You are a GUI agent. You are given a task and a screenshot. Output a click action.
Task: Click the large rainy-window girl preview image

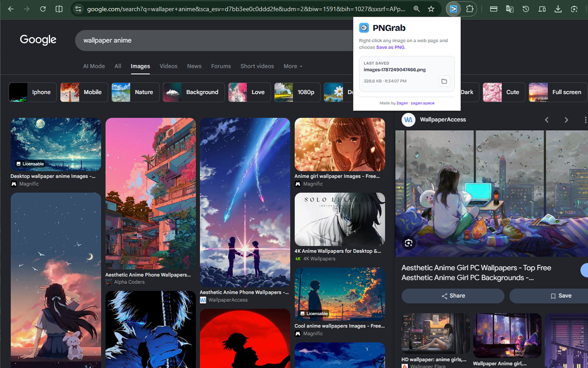(492, 194)
